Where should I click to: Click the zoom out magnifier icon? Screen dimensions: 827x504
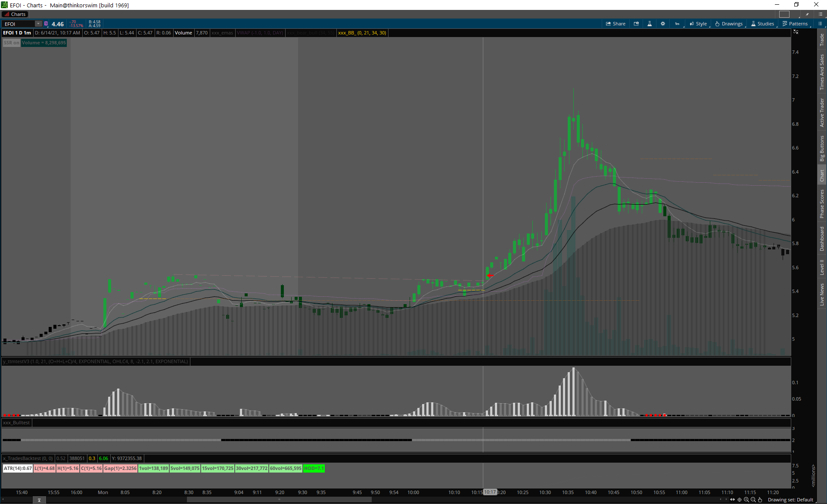753,500
